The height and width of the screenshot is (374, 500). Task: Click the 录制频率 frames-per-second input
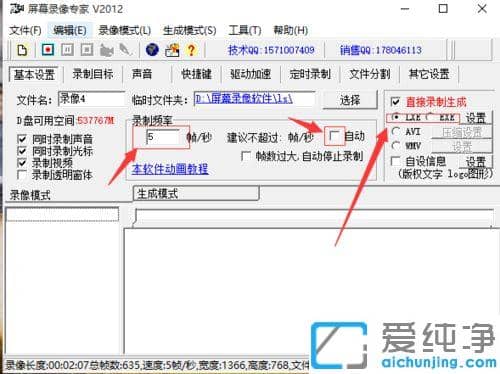tap(163, 137)
